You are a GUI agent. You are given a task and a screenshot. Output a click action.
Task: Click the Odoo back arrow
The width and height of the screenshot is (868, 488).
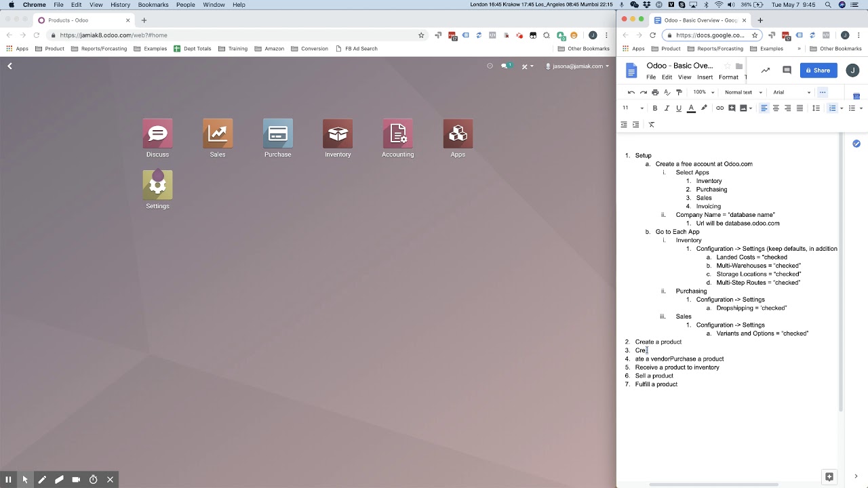pos(9,66)
